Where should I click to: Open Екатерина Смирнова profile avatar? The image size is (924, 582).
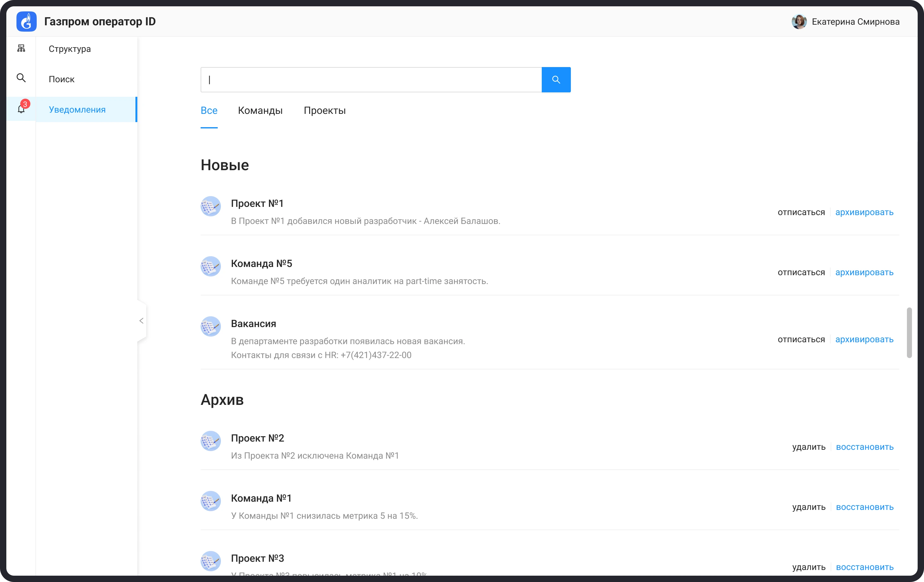point(799,22)
